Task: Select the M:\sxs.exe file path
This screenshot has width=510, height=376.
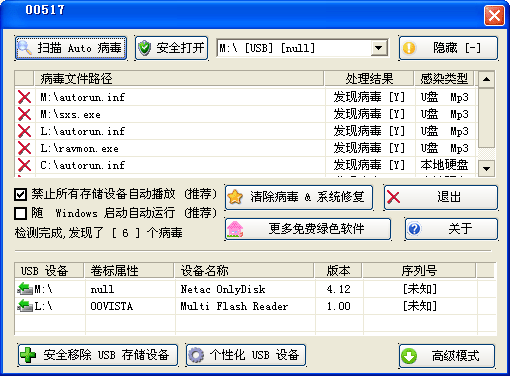Action: point(70,114)
